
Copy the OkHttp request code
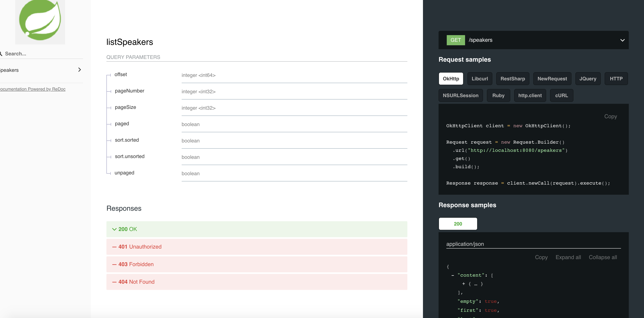[x=610, y=116]
